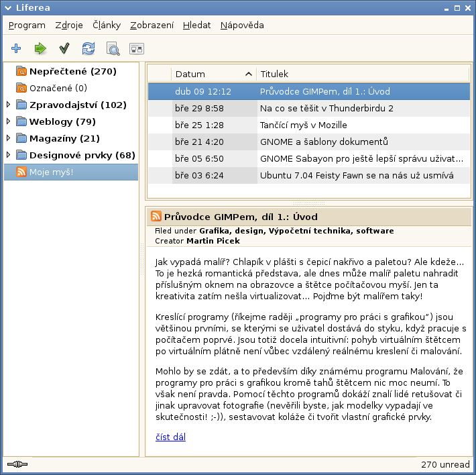
Task: Click the Nepřečtené search folder icon
Action: pyautogui.click(x=21, y=71)
